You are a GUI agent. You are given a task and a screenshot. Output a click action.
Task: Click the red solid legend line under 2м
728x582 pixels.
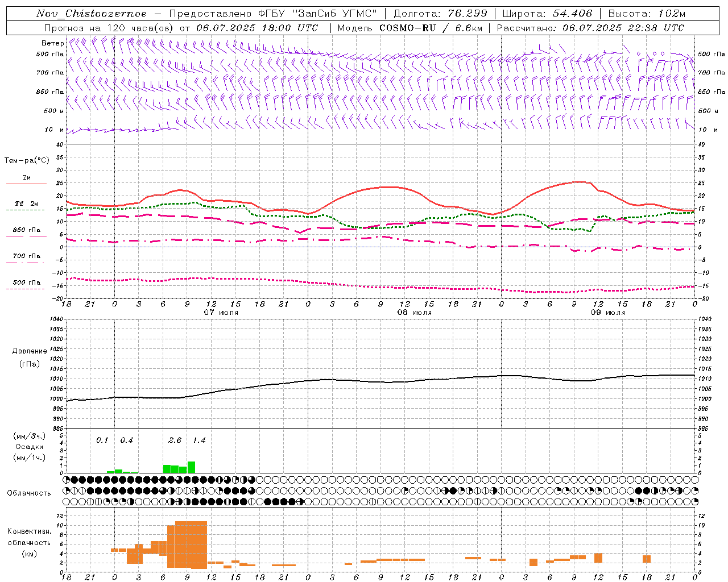(26, 184)
